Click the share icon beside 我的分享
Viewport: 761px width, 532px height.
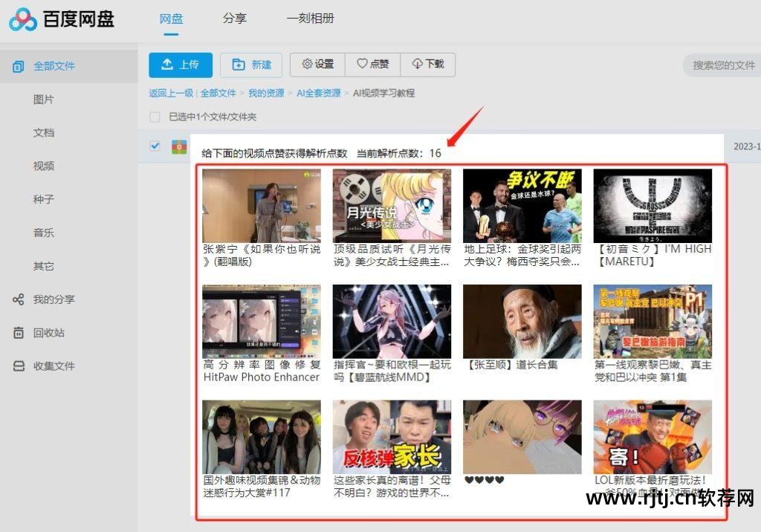tap(19, 299)
